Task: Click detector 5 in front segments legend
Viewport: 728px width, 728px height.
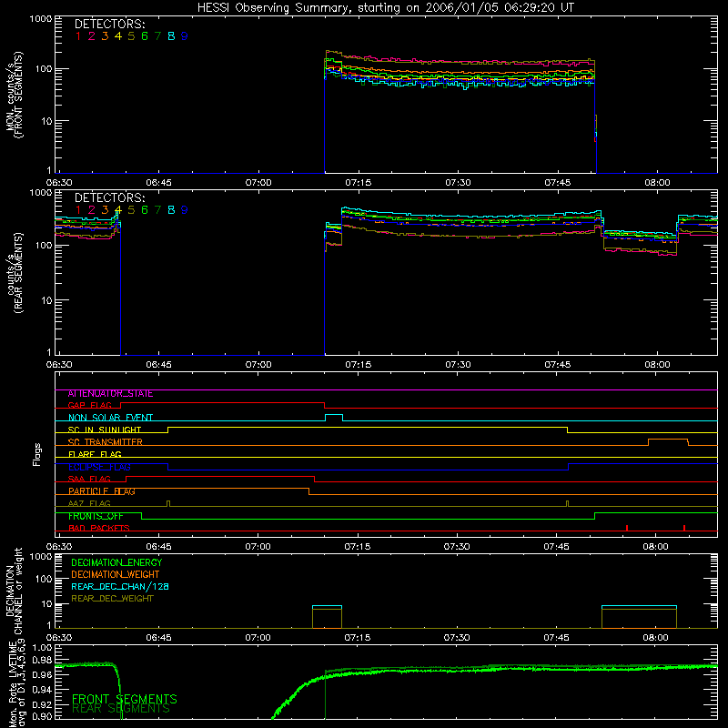Action: click(x=131, y=36)
